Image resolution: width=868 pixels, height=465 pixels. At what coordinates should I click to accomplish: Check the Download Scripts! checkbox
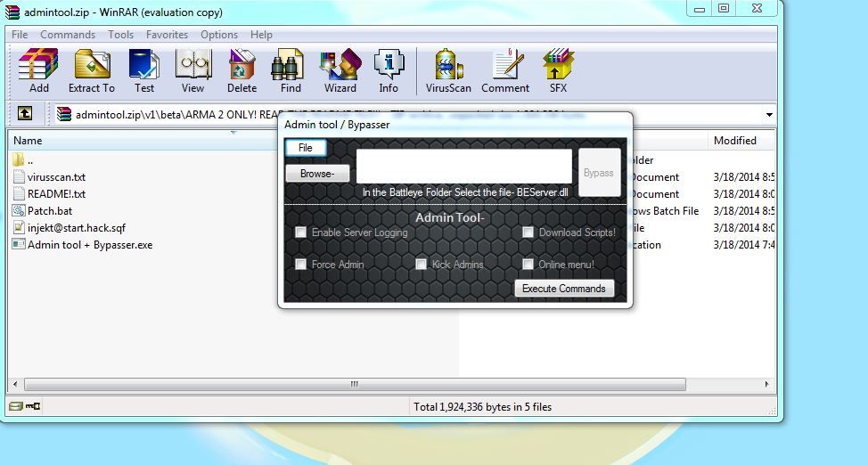point(528,232)
